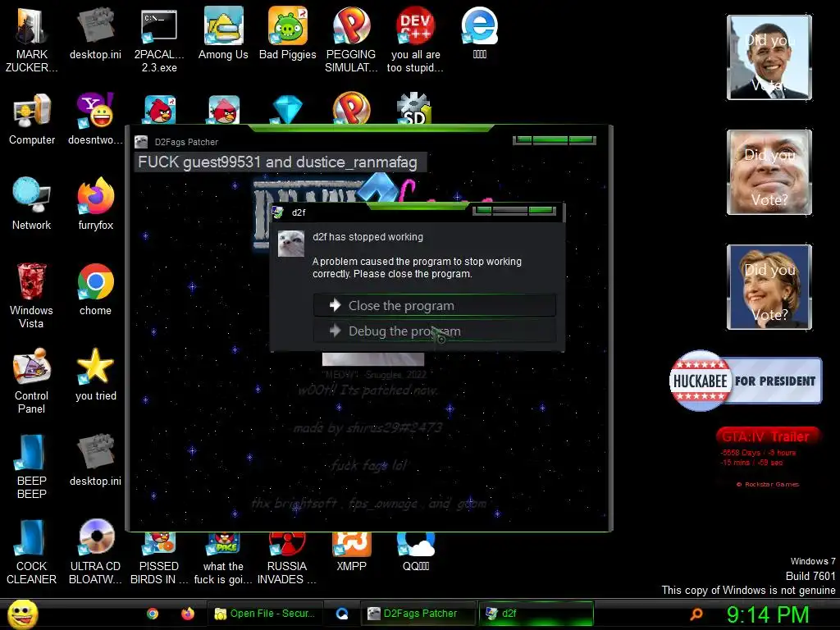Click the Rockstar Games copyright link

pyautogui.click(x=768, y=484)
